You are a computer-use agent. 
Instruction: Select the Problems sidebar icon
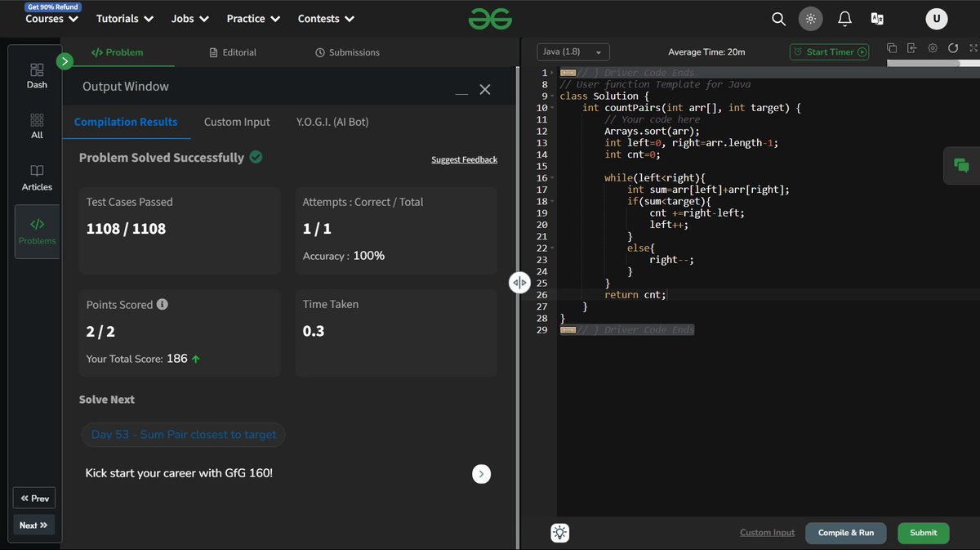point(37,231)
